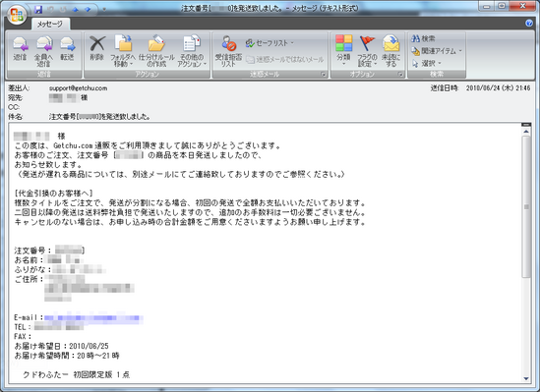The image size is (540, 392).
Task: Open the 分類 category color menu
Action: (x=343, y=51)
